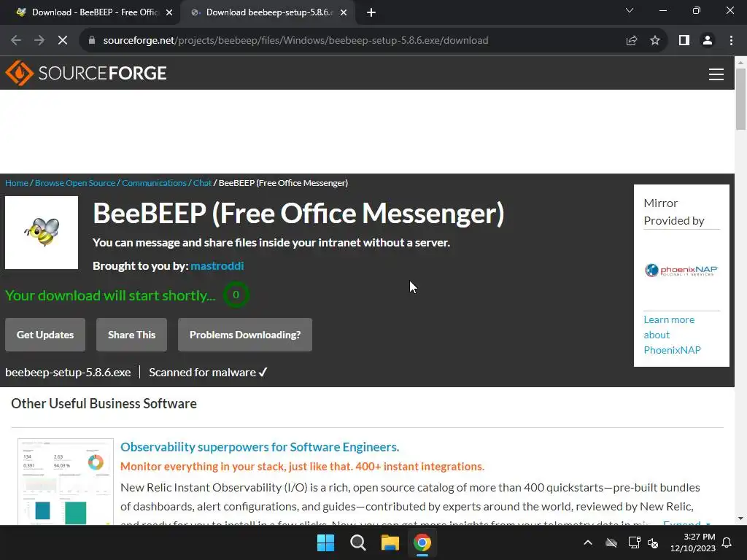Show hidden system tray icons chevron
This screenshot has width=747, height=560.
point(588,542)
